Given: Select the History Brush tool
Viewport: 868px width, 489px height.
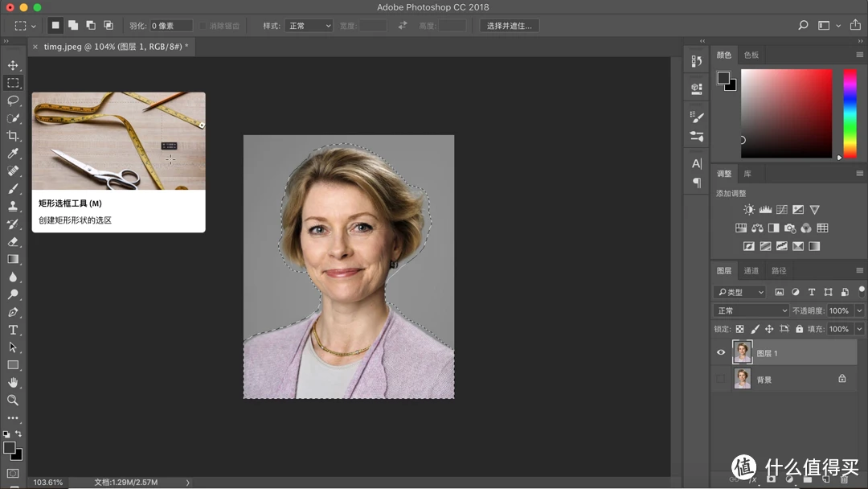Looking at the screenshot, I should pyautogui.click(x=13, y=224).
